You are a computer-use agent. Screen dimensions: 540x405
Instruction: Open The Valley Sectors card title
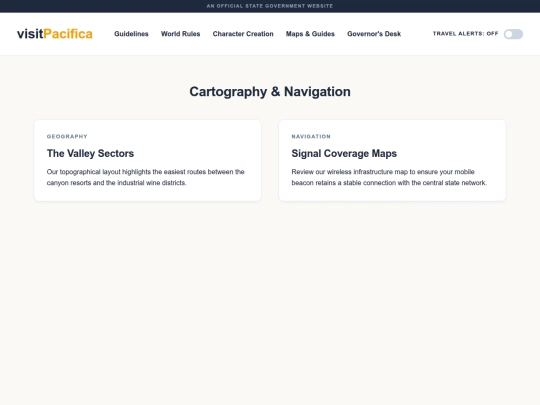[x=90, y=153]
